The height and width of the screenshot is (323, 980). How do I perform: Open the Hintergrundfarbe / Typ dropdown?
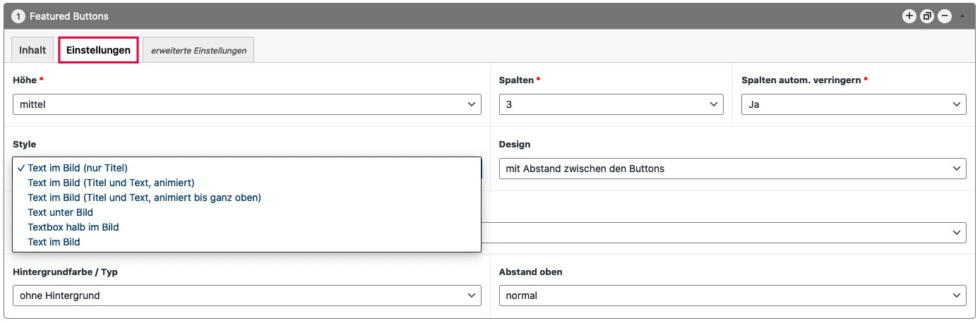coord(247,295)
